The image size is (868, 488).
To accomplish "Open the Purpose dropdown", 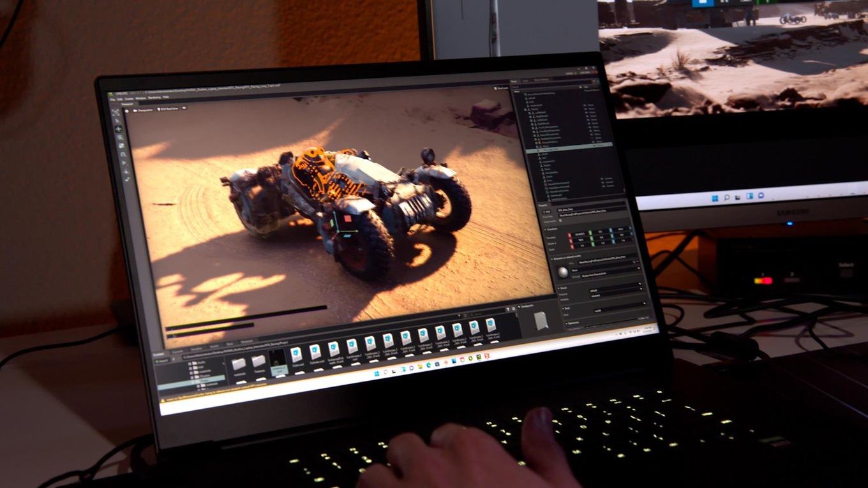I will [616, 288].
